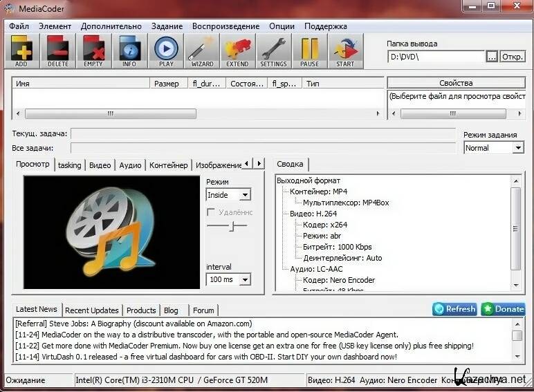Click the DELETE toolbar icon
Viewport: 534px width, 392px height.
58,51
